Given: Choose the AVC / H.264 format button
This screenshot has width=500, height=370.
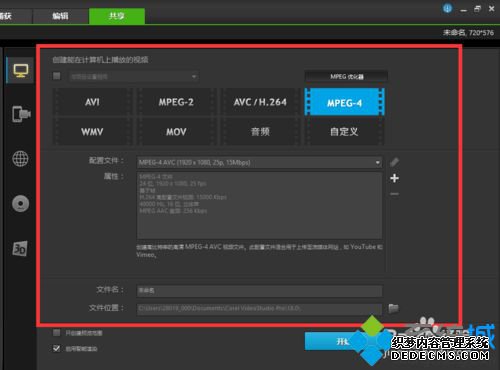Looking at the screenshot, I should point(260,102).
